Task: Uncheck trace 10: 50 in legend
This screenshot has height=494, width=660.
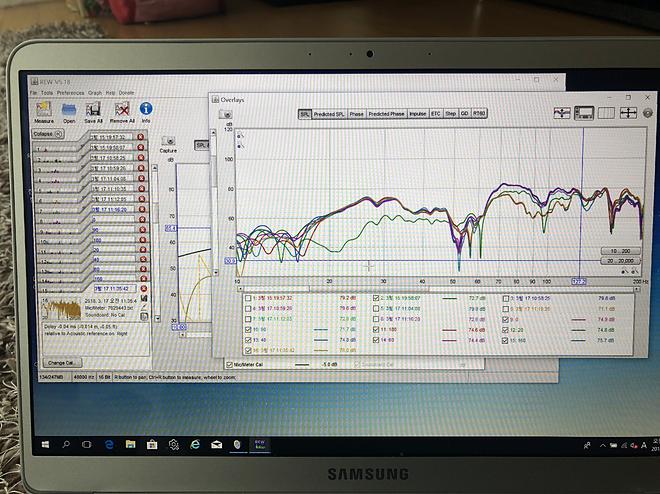Action: pyautogui.click(x=248, y=329)
